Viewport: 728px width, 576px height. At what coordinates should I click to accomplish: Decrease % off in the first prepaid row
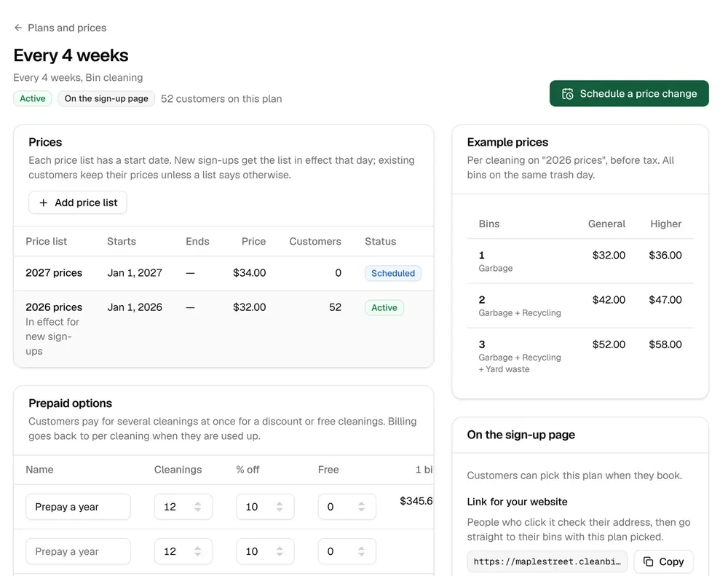(x=280, y=510)
